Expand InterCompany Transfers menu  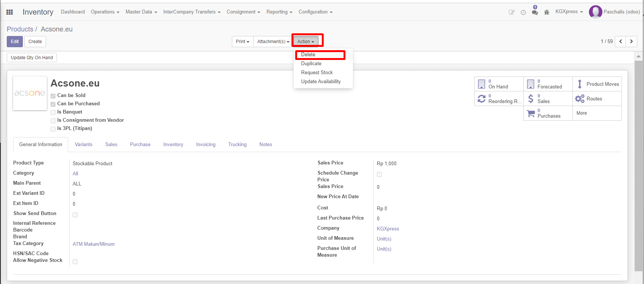click(x=192, y=12)
